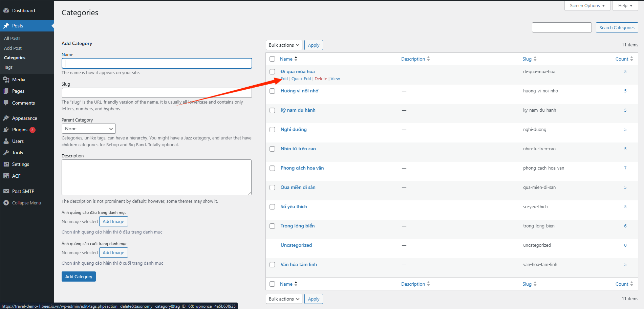Open Appearance using the paintbrush icon
This screenshot has width=644, height=309.
[x=6, y=118]
